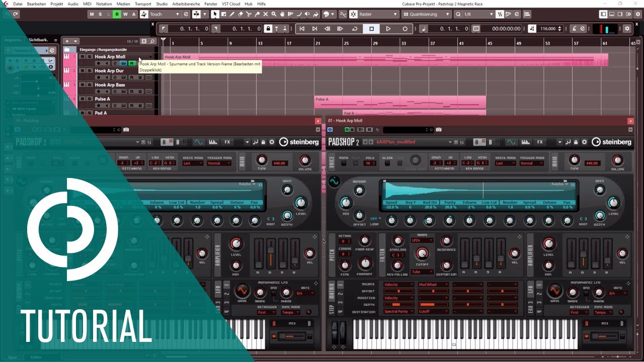The image size is (644, 362).
Task: Open the 1/8 quantize value dropdown
Action: coord(474,14)
